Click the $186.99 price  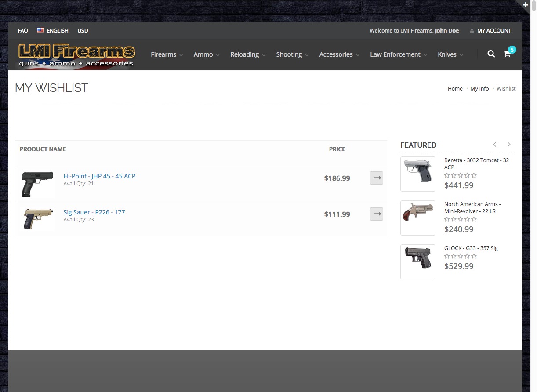[337, 178]
